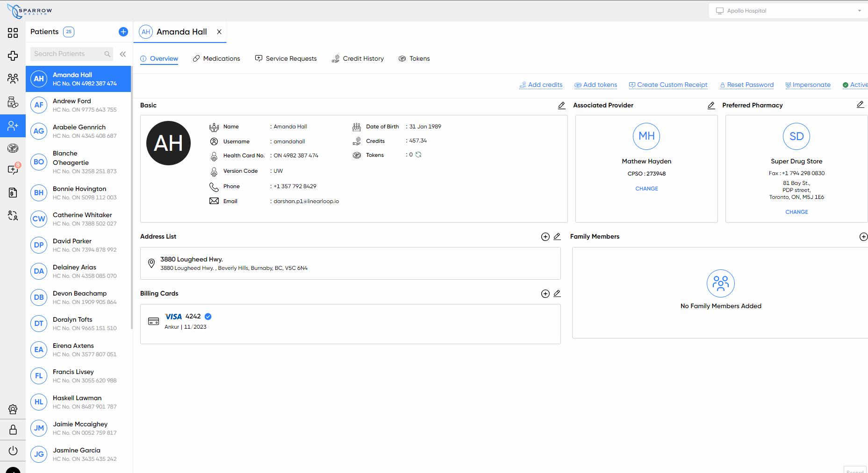Click Create Custom Receipt
This screenshot has height=473, width=868.
(668, 85)
